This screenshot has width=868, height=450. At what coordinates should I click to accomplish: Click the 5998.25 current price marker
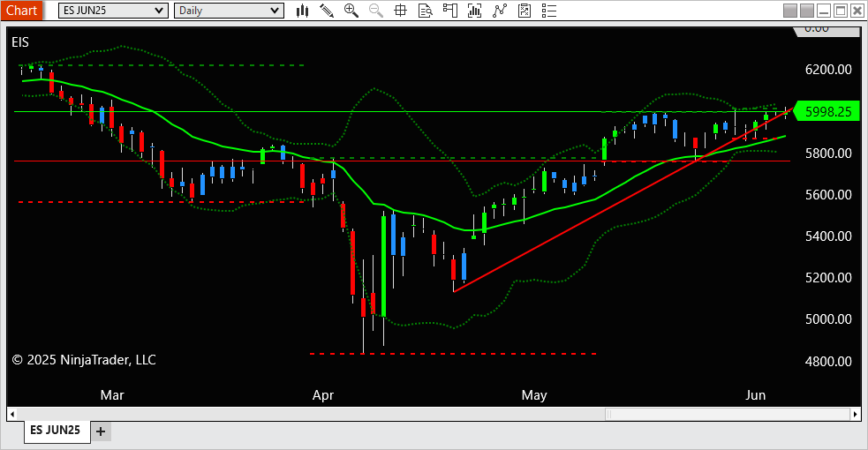pyautogui.click(x=827, y=111)
